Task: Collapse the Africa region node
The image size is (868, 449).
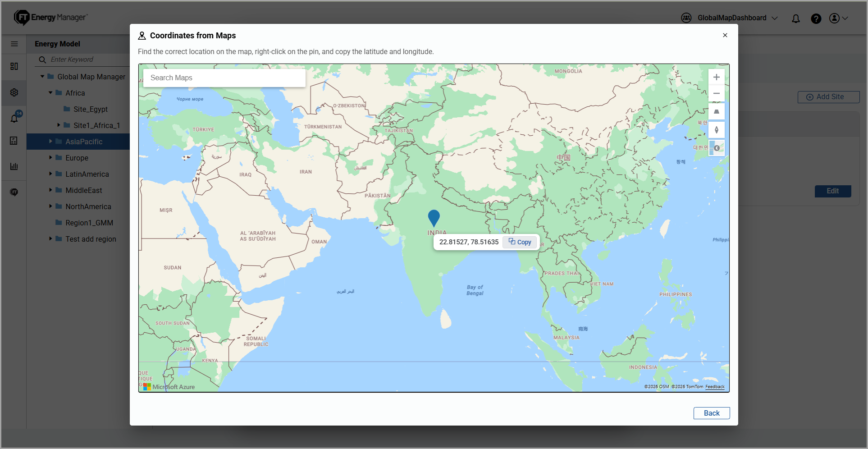Action: (x=50, y=93)
